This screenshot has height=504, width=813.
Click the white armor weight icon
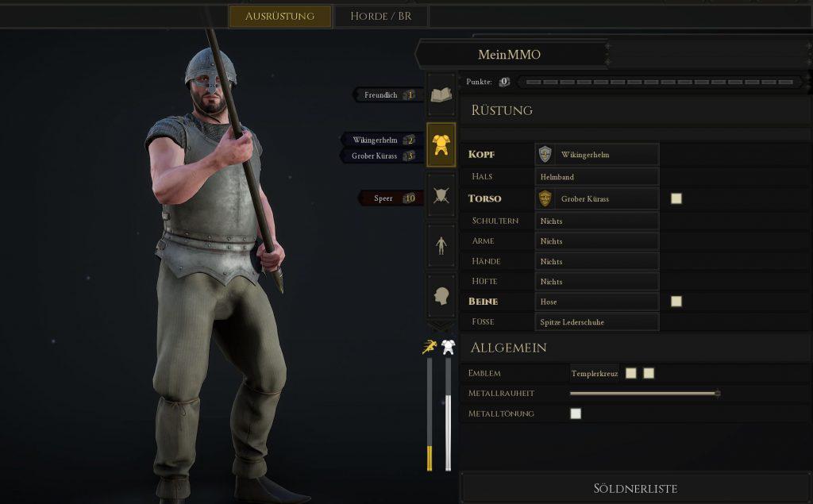tap(449, 347)
